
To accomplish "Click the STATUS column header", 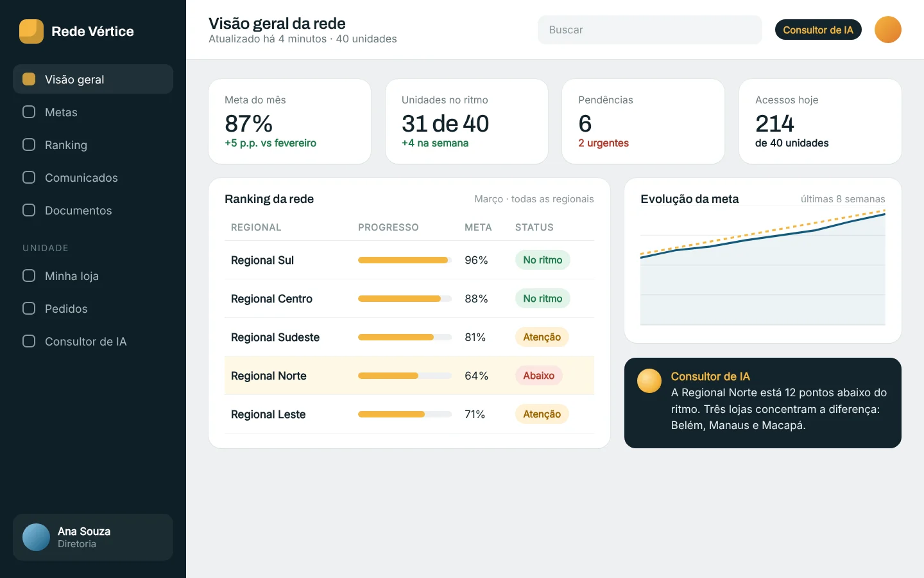I will (x=535, y=227).
